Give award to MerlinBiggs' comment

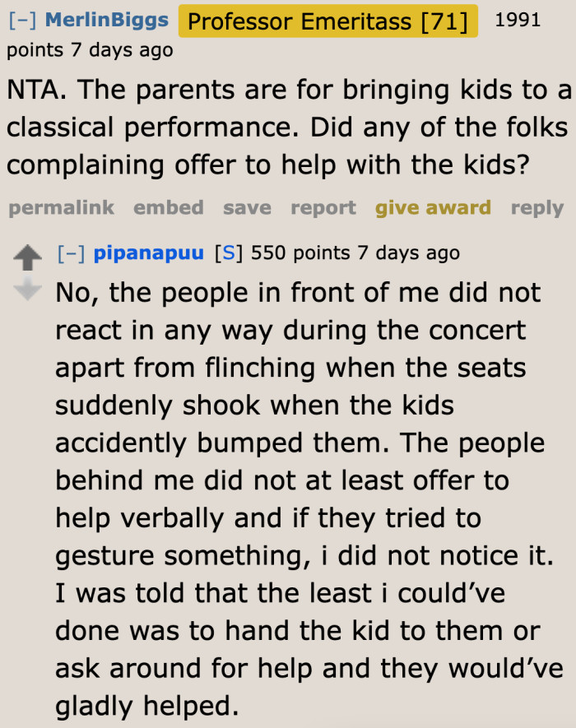[x=433, y=207]
